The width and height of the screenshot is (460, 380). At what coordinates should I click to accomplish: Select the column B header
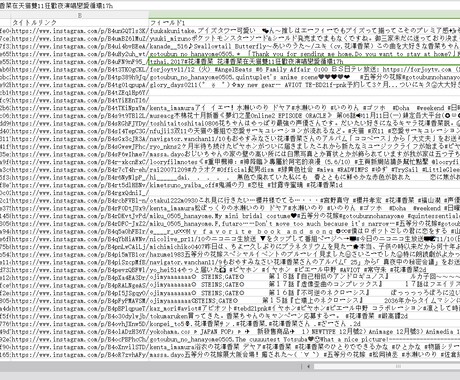point(80,15)
